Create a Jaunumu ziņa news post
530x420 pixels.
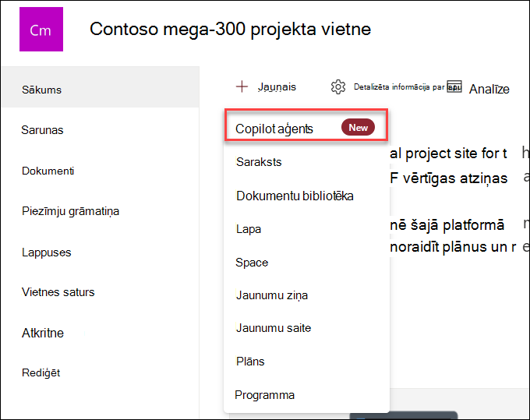[272, 295]
